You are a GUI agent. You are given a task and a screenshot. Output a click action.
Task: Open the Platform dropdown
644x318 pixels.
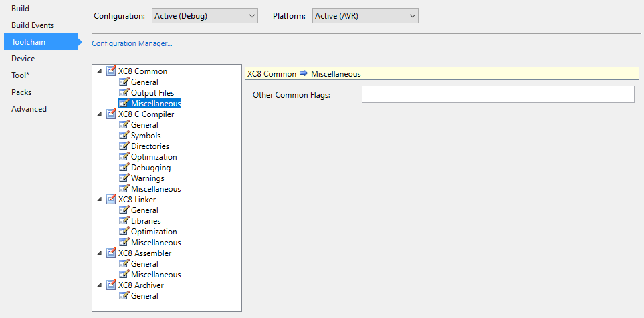[365, 15]
